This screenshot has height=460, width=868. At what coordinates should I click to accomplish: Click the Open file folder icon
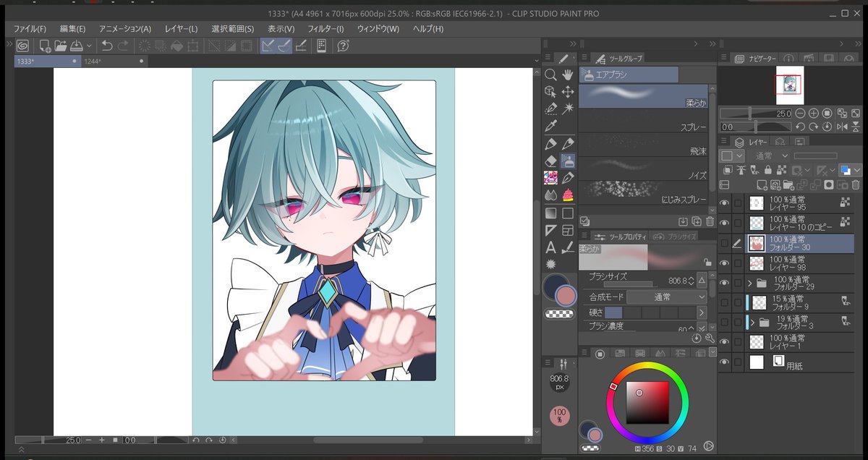tap(60, 46)
